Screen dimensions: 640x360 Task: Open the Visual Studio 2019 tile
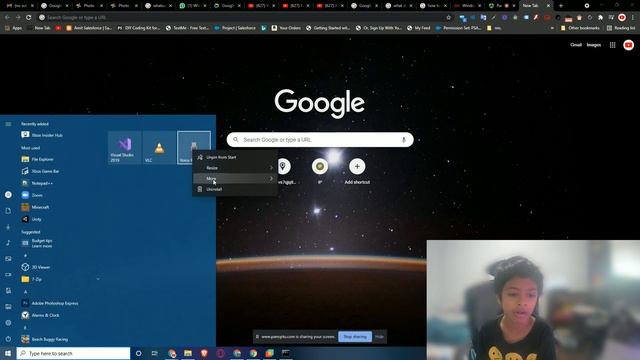click(124, 147)
